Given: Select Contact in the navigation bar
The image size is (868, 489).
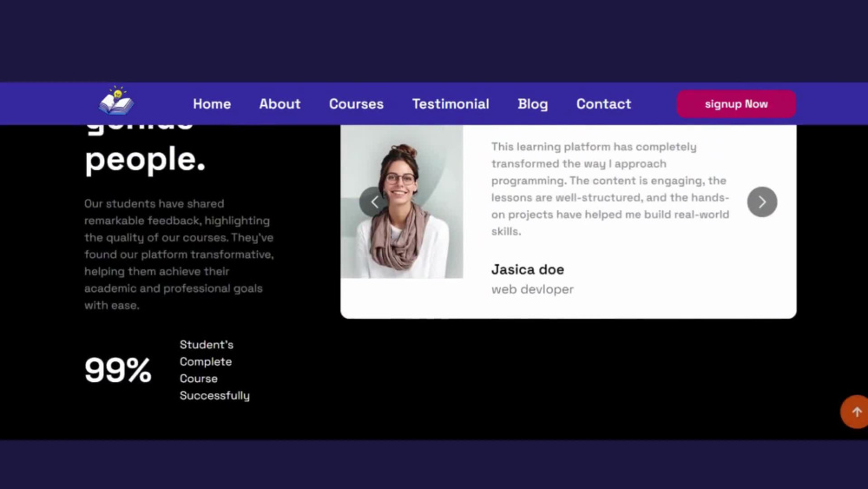Looking at the screenshot, I should [603, 104].
